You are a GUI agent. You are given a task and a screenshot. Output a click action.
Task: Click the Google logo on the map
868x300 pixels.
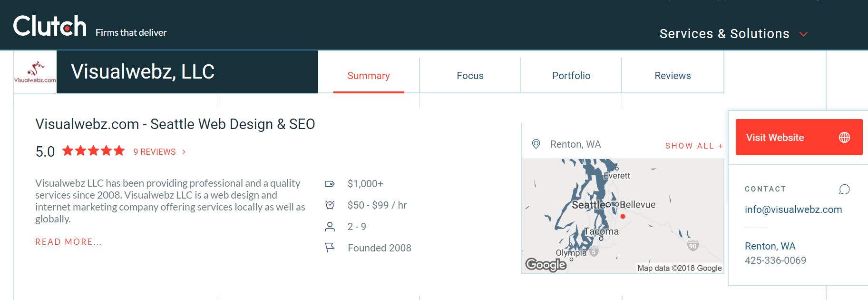pos(546,264)
